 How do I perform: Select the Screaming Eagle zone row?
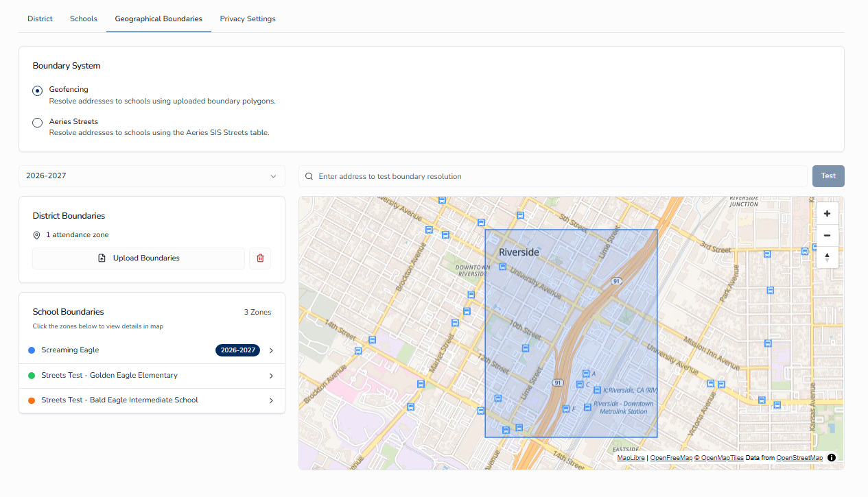pos(152,350)
